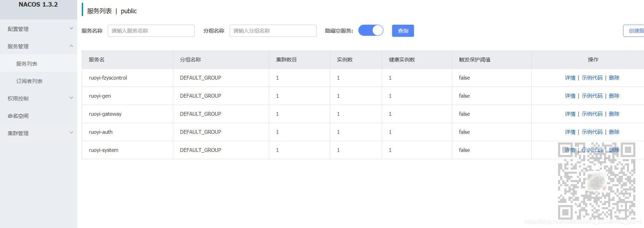Open 示例代码 for ruoyi-fzyscontrol
This screenshot has height=228, width=644.
coord(592,78)
